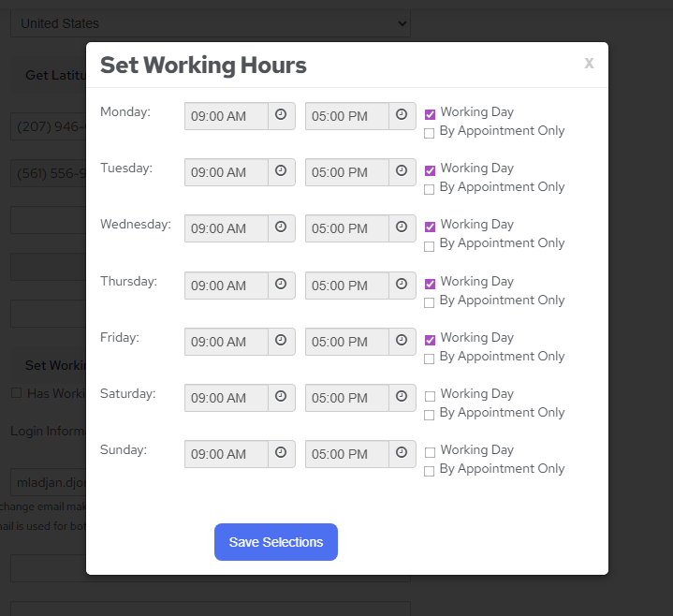Check Working Day for Sunday
This screenshot has width=673, height=616.
430,452
